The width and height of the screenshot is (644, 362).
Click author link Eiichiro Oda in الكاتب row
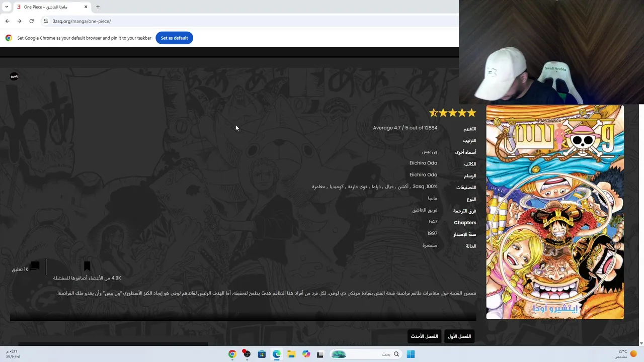[423, 163]
